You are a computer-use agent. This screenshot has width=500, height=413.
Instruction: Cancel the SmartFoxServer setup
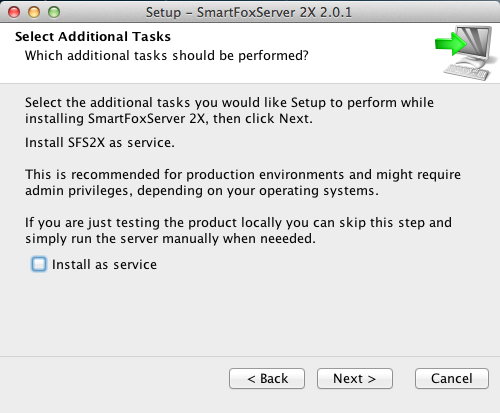coord(452,379)
